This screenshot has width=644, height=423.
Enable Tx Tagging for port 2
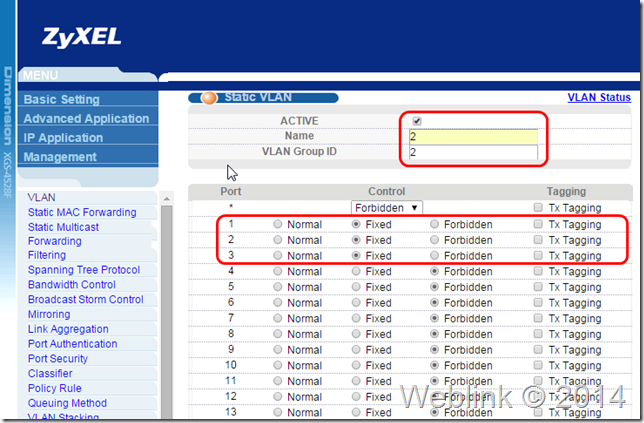[538, 239]
